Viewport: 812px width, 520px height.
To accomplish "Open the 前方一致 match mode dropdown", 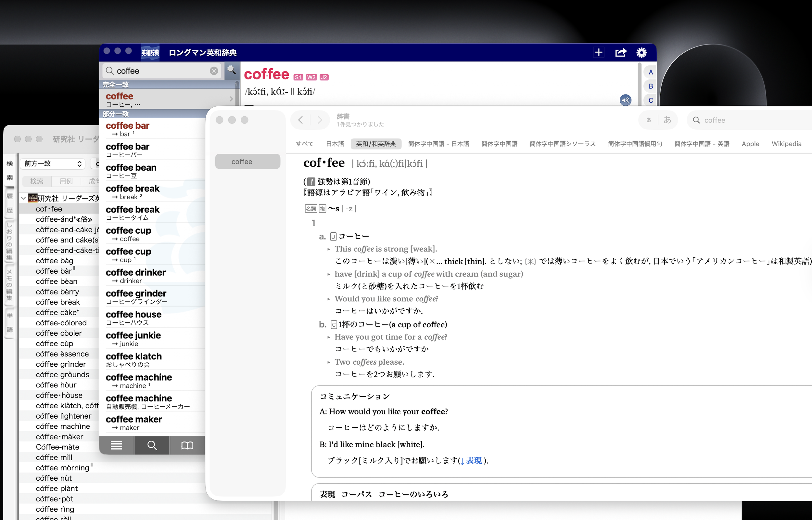I will 53,164.
